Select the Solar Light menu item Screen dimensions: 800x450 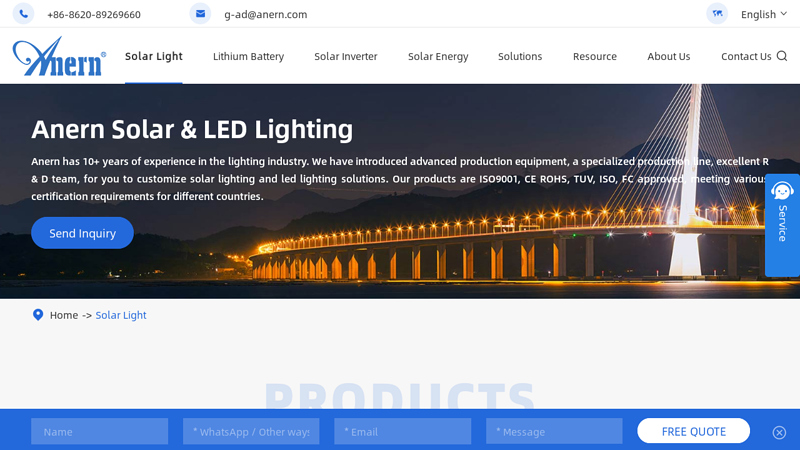pos(154,56)
